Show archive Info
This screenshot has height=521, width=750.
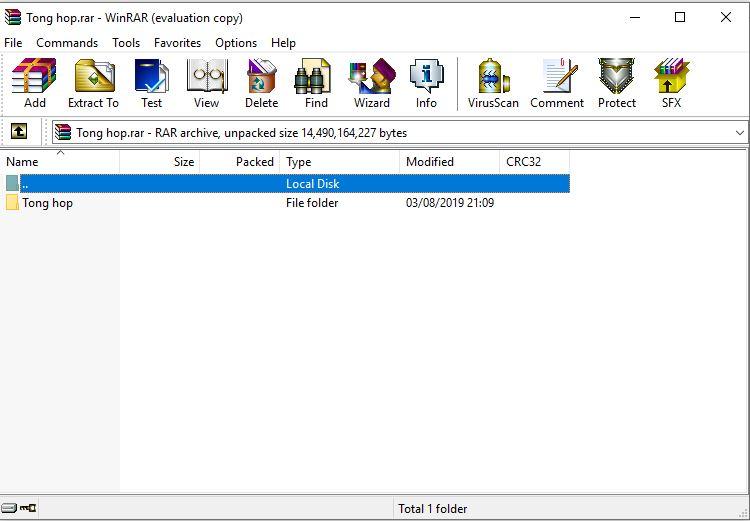(x=426, y=83)
